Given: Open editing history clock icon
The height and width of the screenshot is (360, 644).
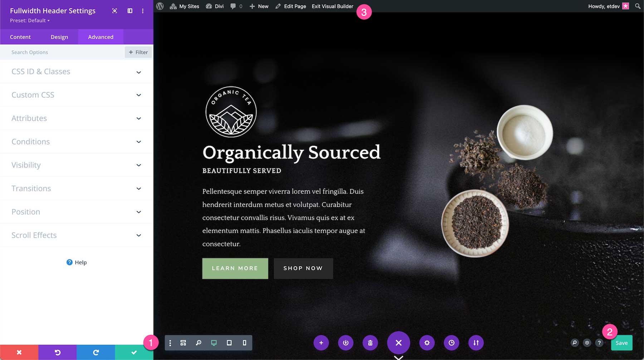Looking at the screenshot, I should [x=452, y=343].
